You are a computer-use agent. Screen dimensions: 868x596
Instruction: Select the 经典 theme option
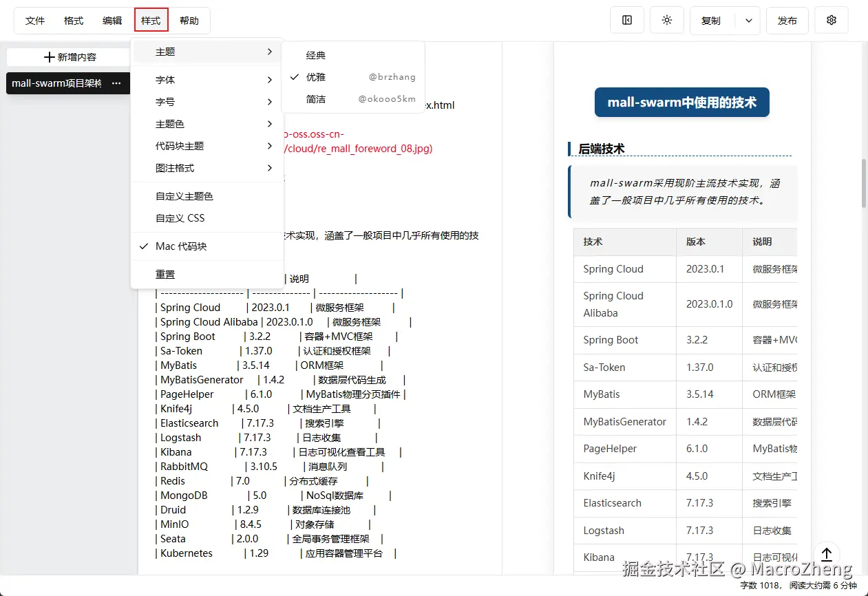click(353, 55)
